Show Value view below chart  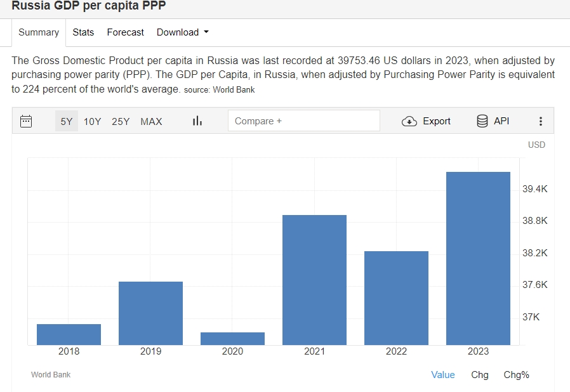[x=443, y=375]
